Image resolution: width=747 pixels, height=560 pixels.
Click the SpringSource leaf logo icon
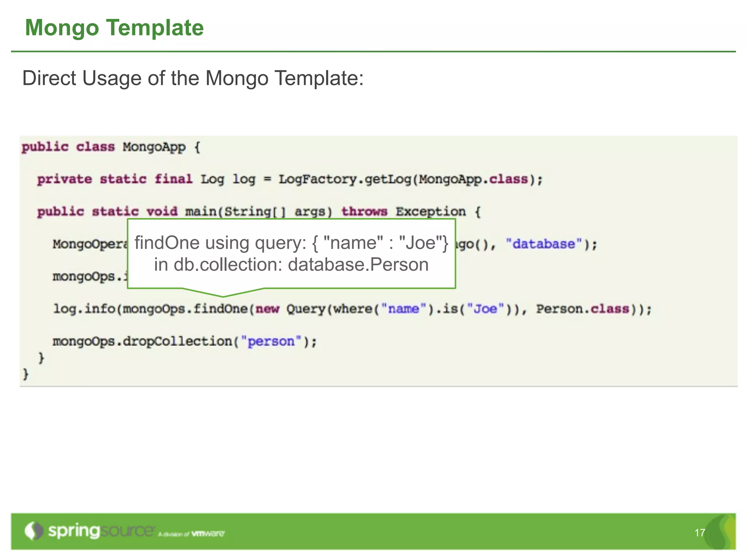tap(34, 531)
